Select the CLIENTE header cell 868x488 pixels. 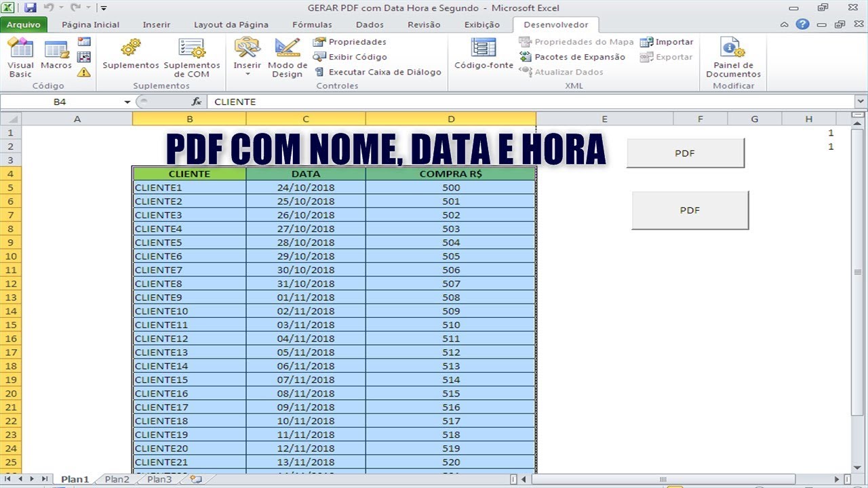(190, 174)
